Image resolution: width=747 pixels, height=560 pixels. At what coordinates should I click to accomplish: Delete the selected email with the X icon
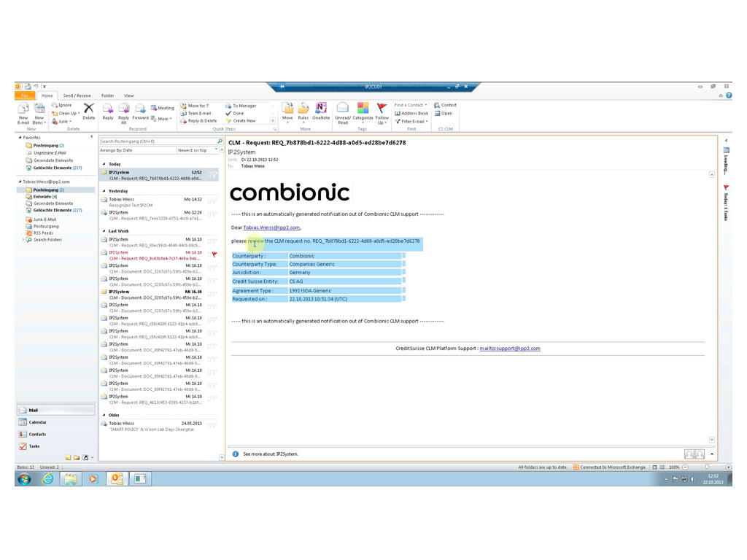tap(88, 109)
